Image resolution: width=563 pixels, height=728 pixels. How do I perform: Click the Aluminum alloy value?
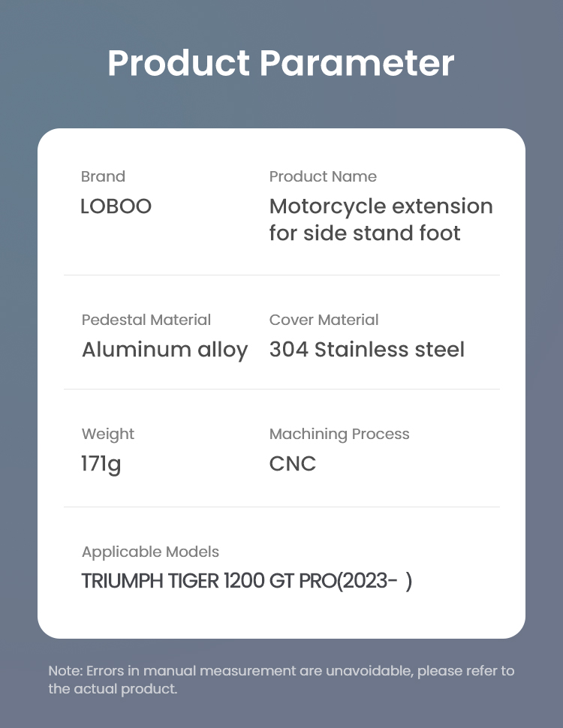pos(165,350)
